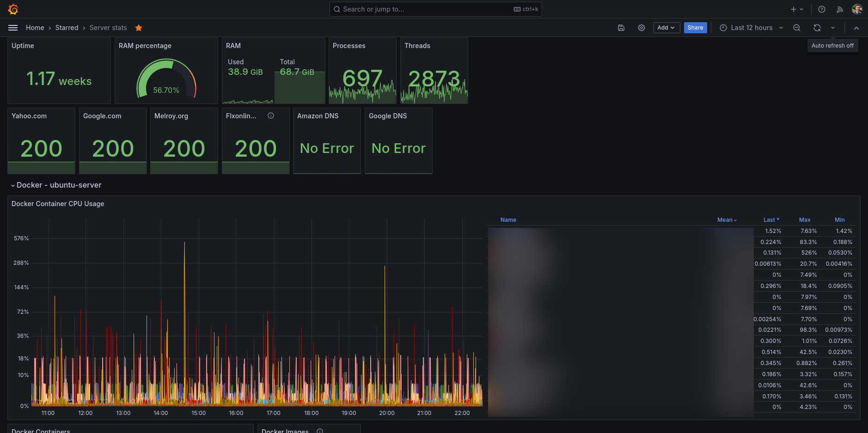Click the 20:00 x-axis label
Image resolution: width=868 pixels, height=433 pixels.
point(387,413)
